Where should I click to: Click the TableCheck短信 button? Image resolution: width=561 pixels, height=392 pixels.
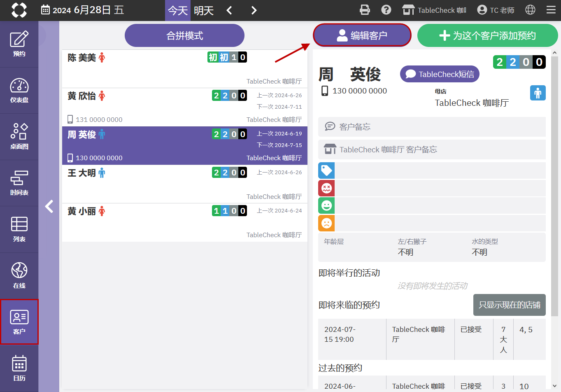tap(440, 74)
